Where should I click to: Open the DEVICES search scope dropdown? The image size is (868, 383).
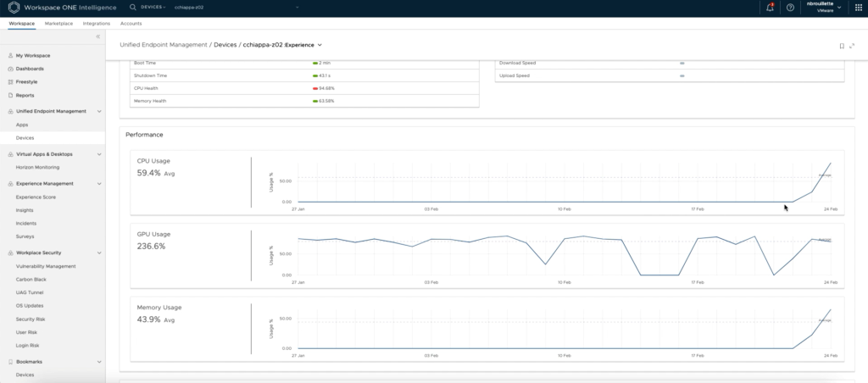154,7
